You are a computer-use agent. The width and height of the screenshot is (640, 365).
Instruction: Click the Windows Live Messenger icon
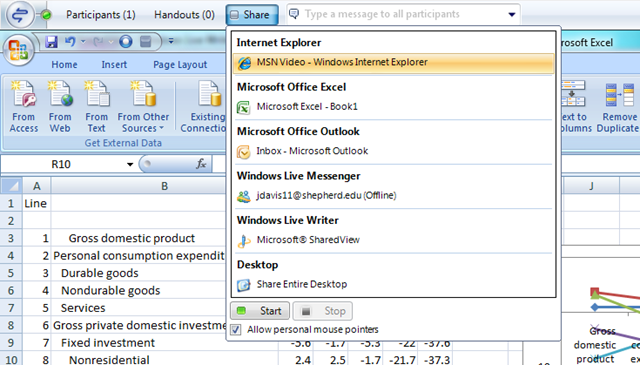(x=243, y=196)
